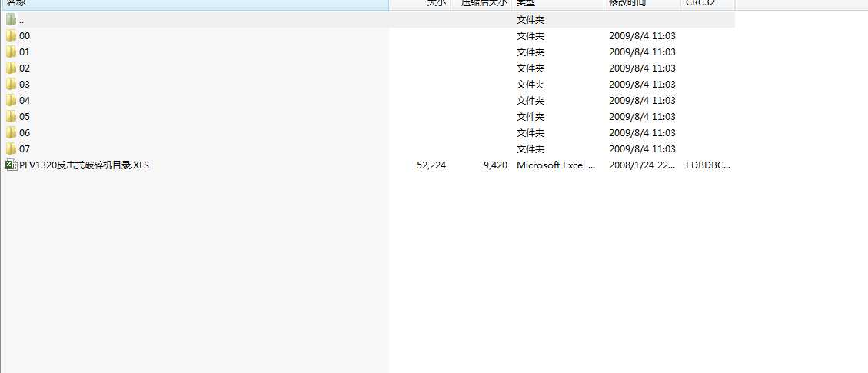Click the size value 52,224

pyautogui.click(x=431, y=165)
